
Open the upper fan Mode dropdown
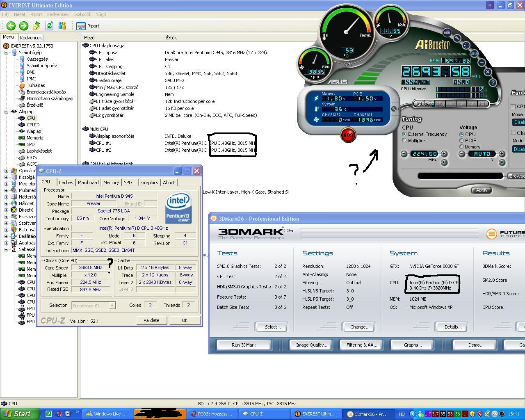(x=519, y=122)
